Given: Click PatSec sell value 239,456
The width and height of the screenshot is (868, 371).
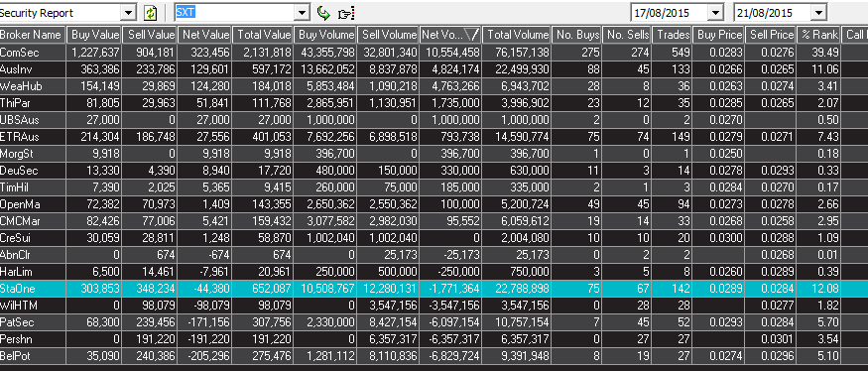Looking at the screenshot, I should coord(155,321).
